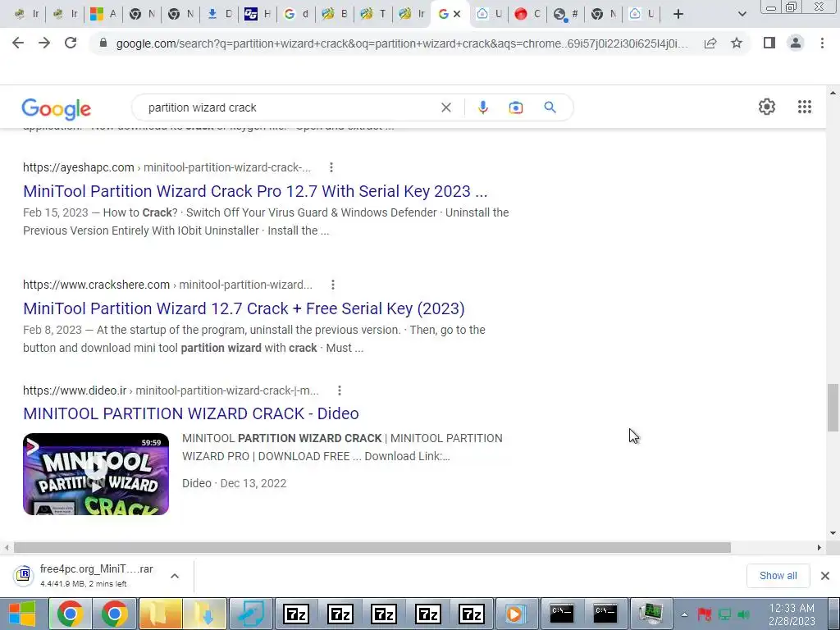Open a new browser tab
The width and height of the screenshot is (840, 630).
678,15
